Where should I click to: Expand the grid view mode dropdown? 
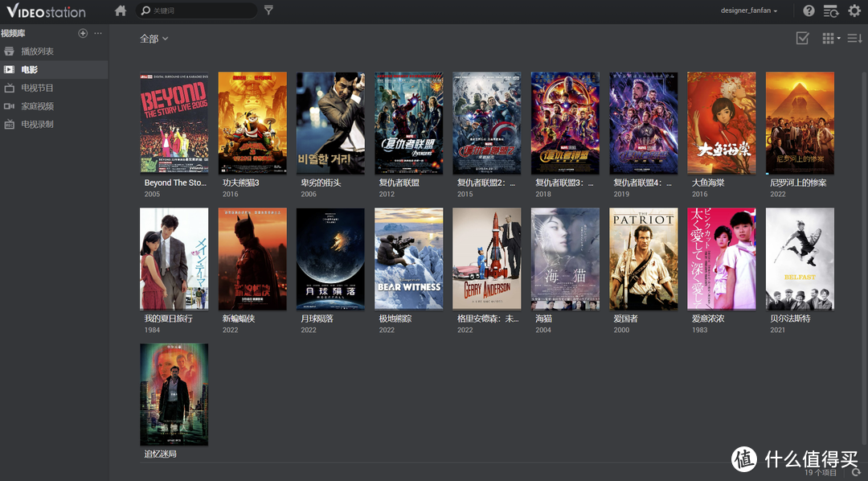pos(830,39)
